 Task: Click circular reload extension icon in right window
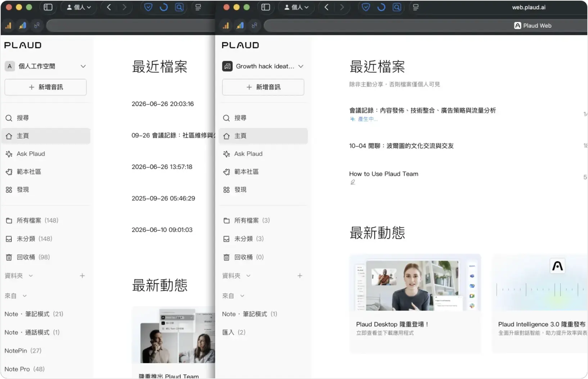coord(381,7)
